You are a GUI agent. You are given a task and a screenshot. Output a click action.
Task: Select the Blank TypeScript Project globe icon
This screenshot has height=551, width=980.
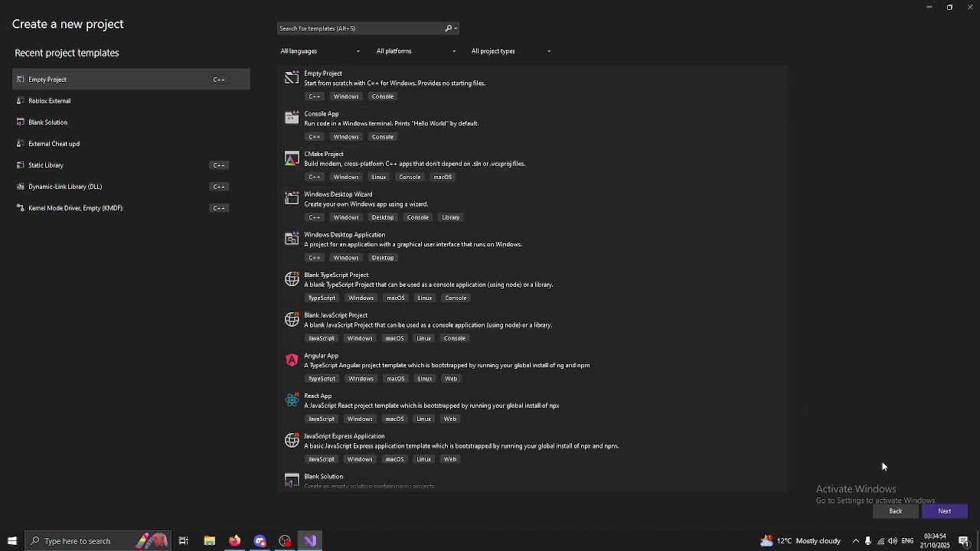pyautogui.click(x=292, y=279)
